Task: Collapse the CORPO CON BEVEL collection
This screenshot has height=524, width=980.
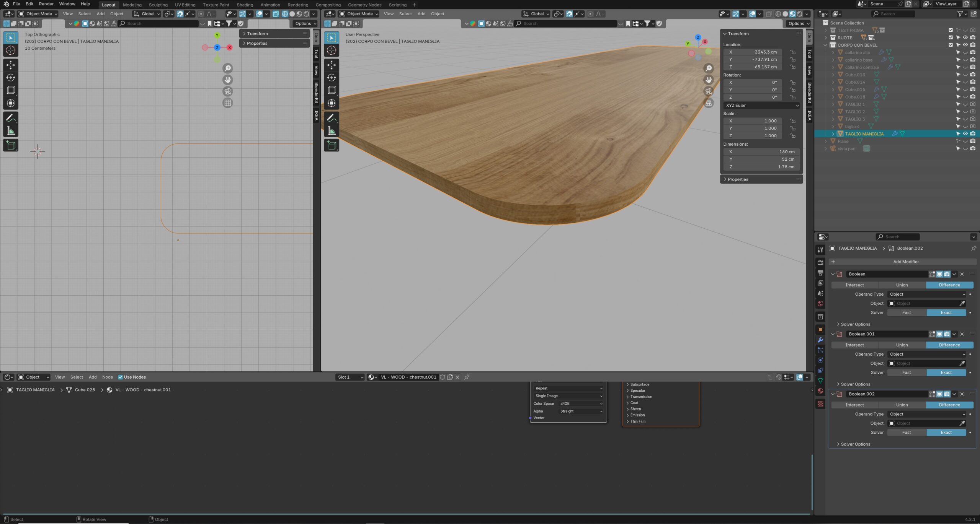Action: [x=826, y=45]
